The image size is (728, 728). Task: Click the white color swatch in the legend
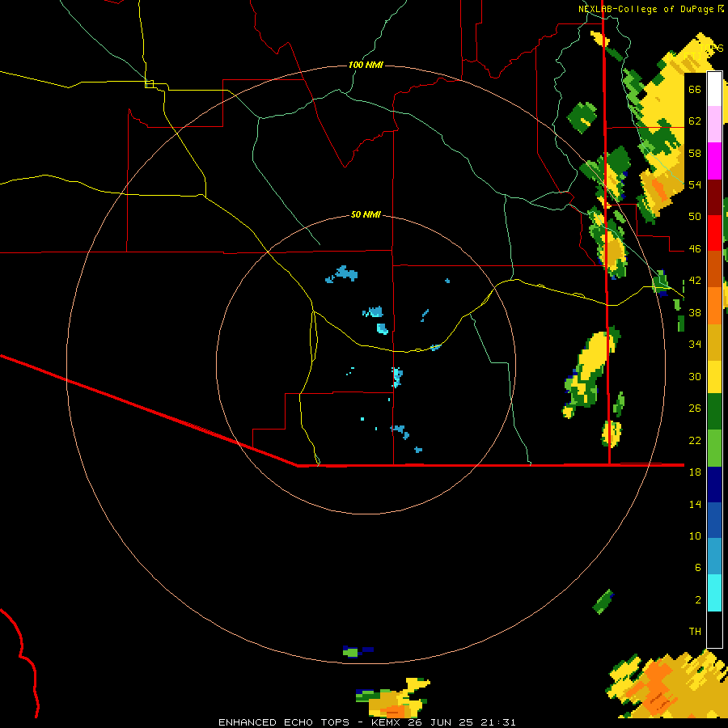pos(714,89)
